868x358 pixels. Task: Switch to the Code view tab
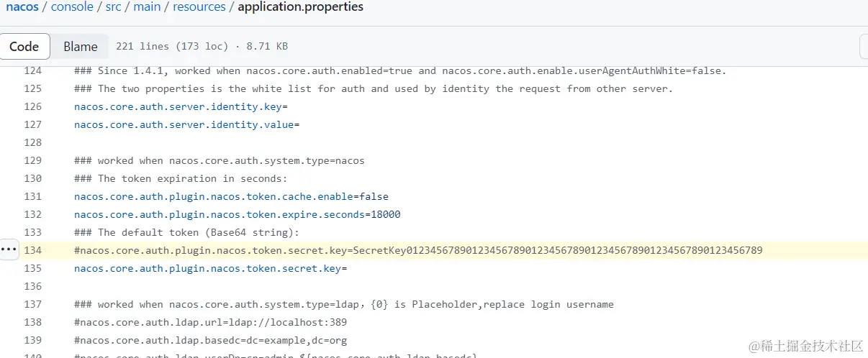24,47
